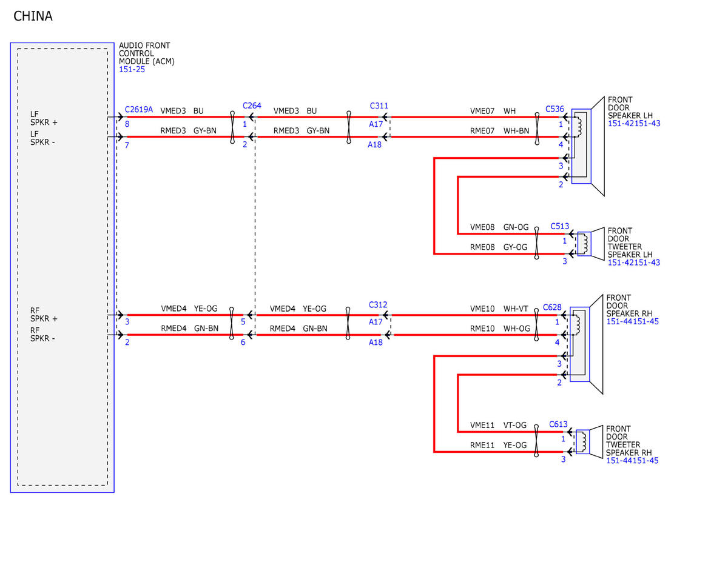Screen dimensions: 728x562
Task: Select connector label C264
Action: (252, 105)
